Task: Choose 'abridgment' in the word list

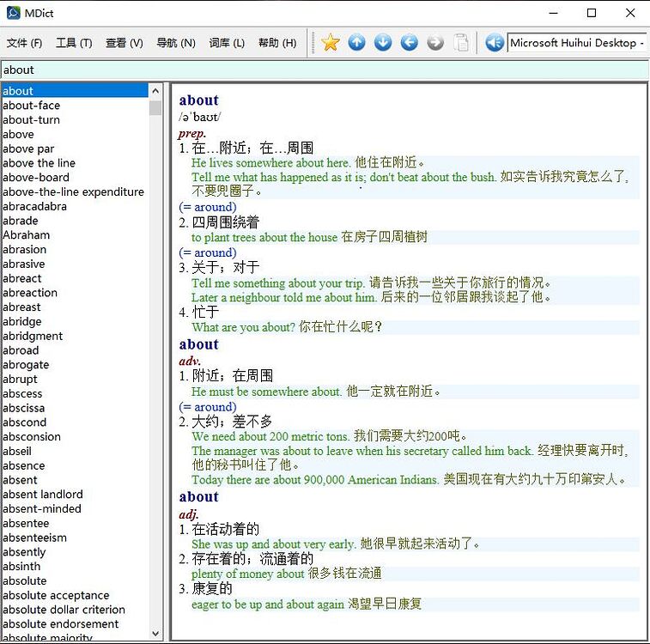Action: point(33,336)
